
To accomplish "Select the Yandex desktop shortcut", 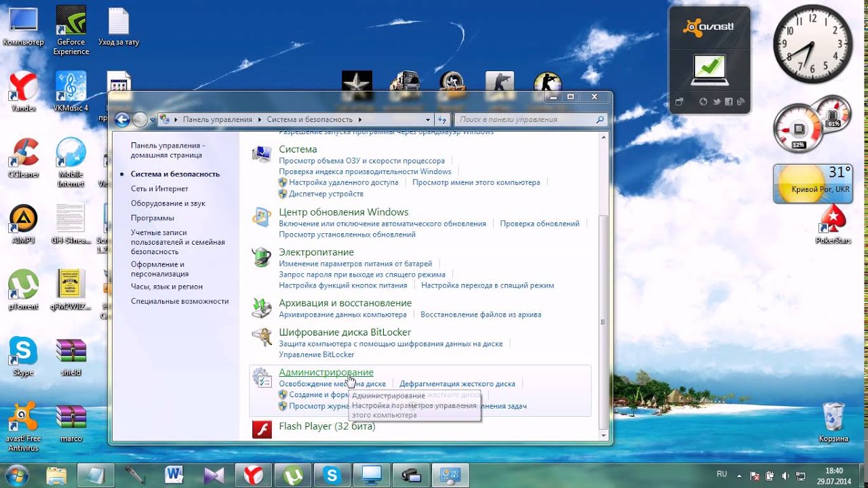I will click(23, 91).
